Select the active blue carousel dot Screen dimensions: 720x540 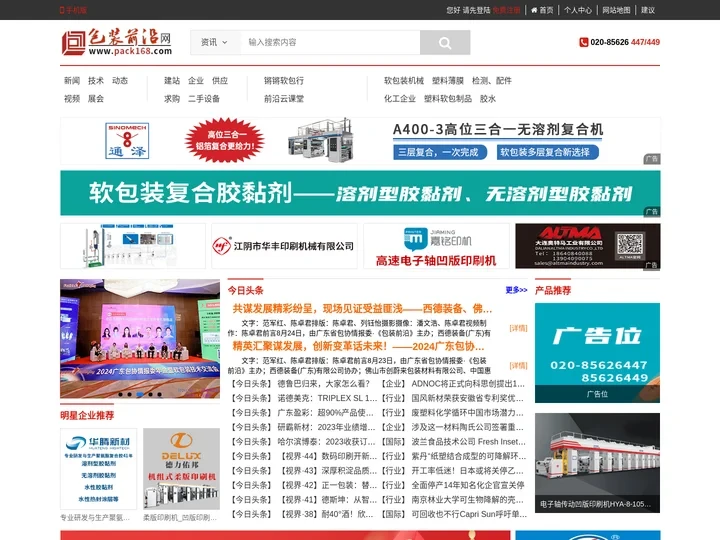pyautogui.click(x=140, y=394)
